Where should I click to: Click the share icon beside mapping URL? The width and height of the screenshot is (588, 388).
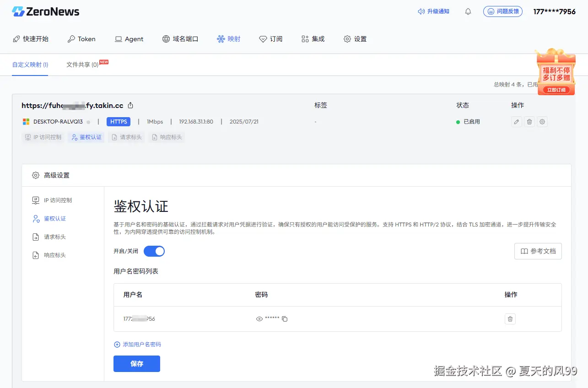pyautogui.click(x=130, y=105)
